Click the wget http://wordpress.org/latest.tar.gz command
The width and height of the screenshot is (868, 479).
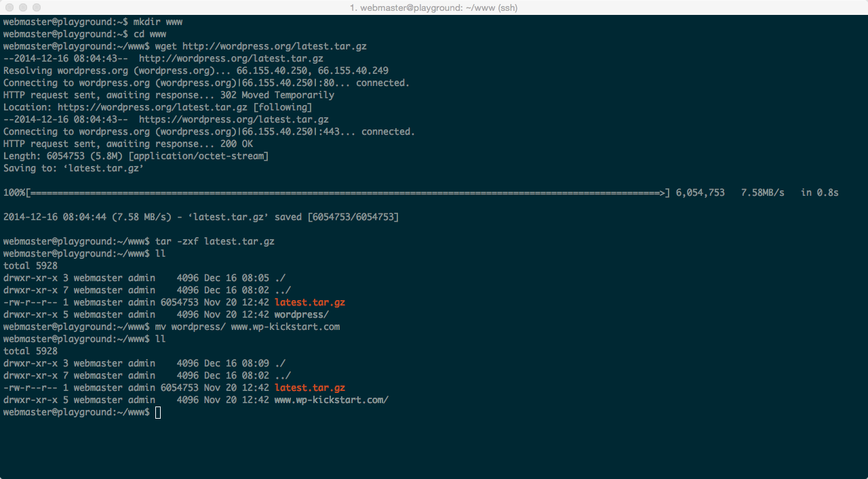[x=261, y=46]
